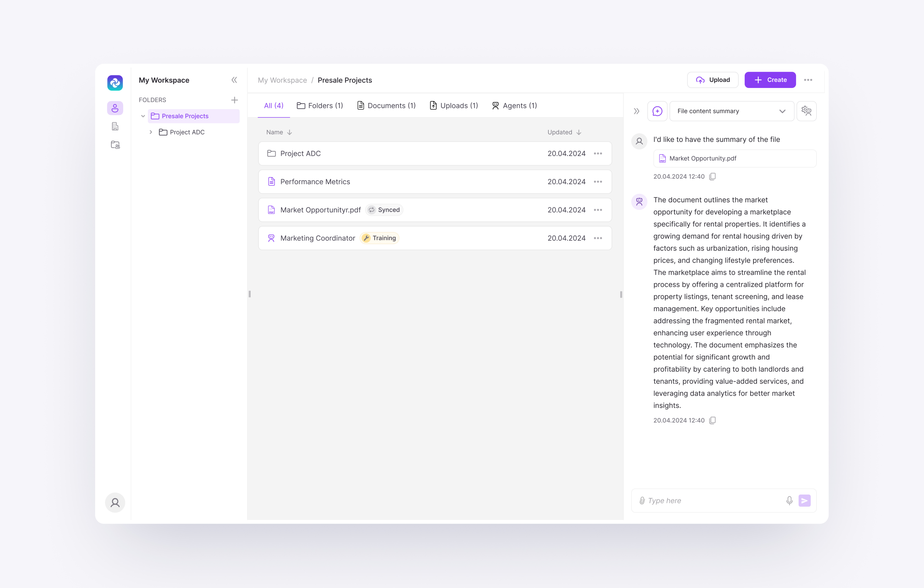Open the agent settings icon beside the dropdown

(807, 111)
